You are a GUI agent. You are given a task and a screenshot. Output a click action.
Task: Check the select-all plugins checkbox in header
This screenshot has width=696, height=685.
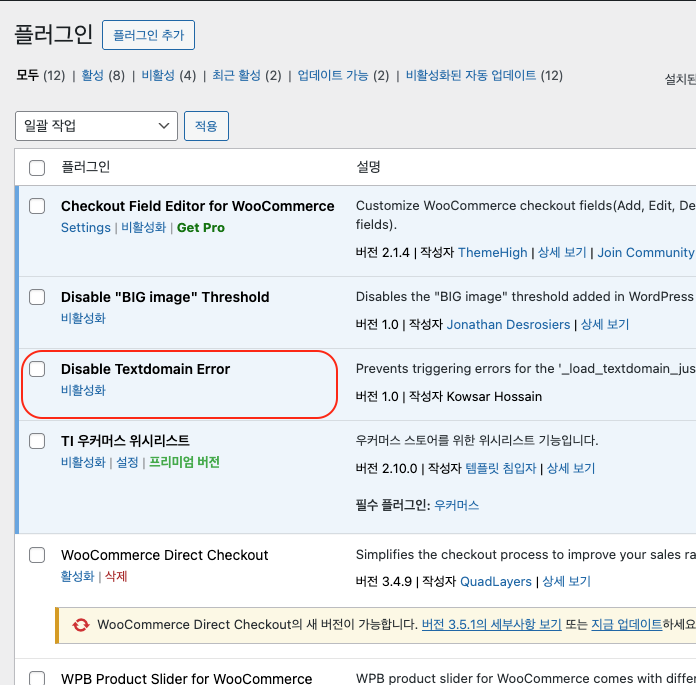[x=37, y=168]
